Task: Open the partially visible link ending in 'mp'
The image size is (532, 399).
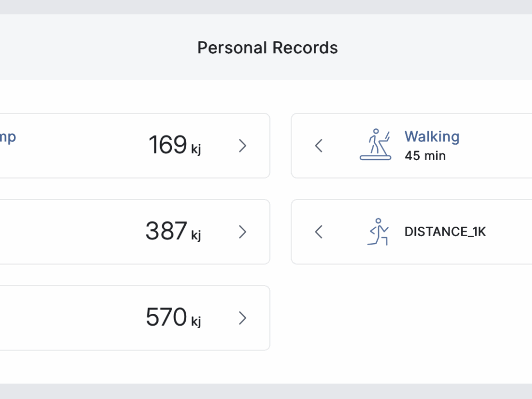Action: pyautogui.click(x=8, y=137)
